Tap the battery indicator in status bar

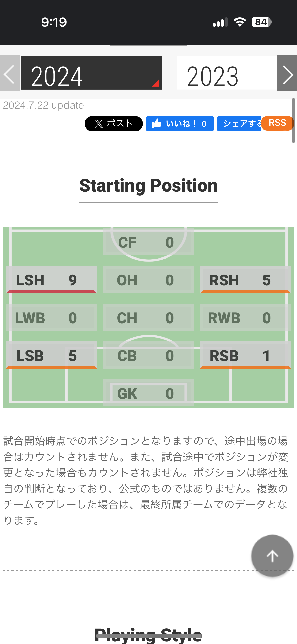(x=261, y=22)
